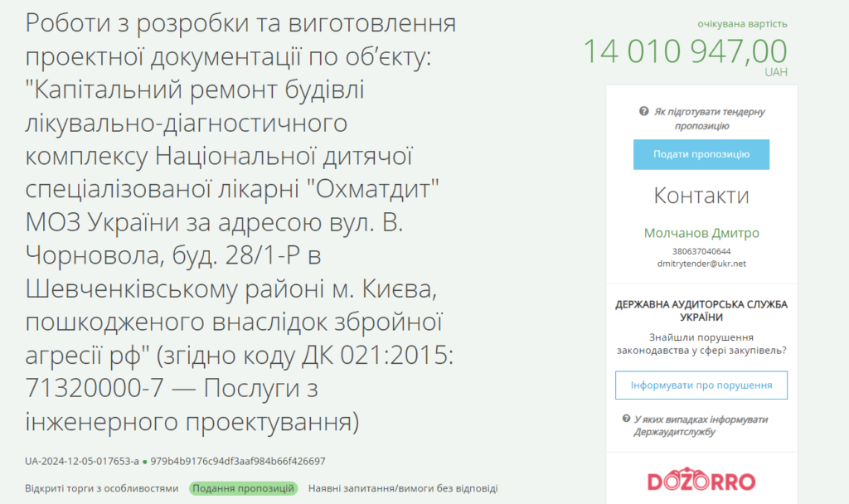
Task: Open the DOZORRO logo link
Action: (x=701, y=480)
